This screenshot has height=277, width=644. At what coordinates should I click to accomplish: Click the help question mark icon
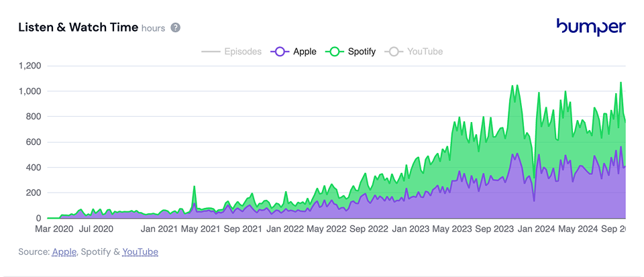tap(176, 27)
